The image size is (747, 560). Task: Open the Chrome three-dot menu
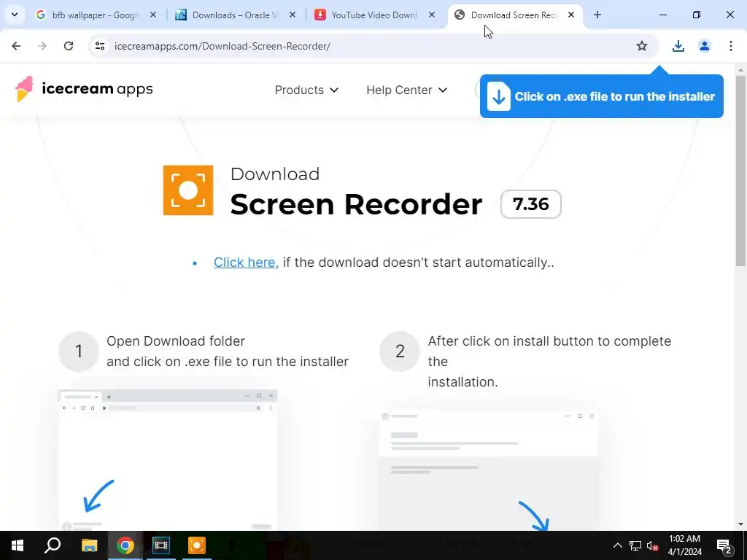point(731,46)
